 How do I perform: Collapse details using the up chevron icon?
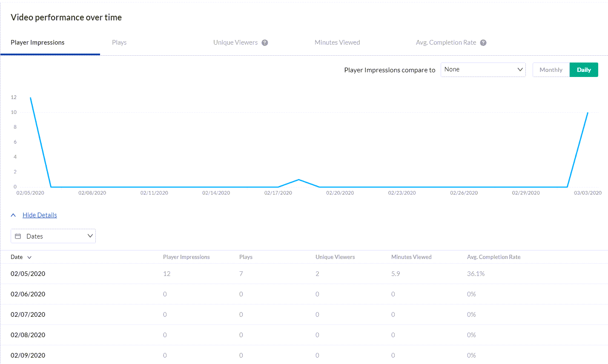point(13,215)
